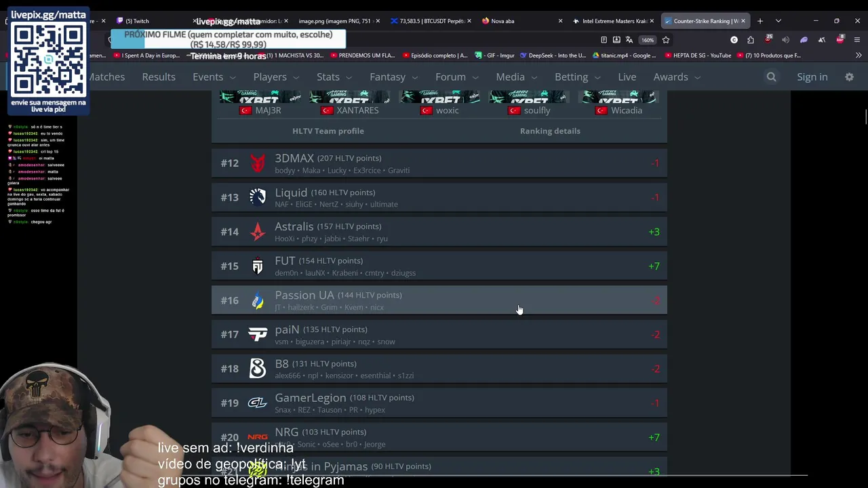This screenshot has height=488, width=868.
Task: Switch to the BTCUSDT Perpétuo tab
Action: click(431, 21)
